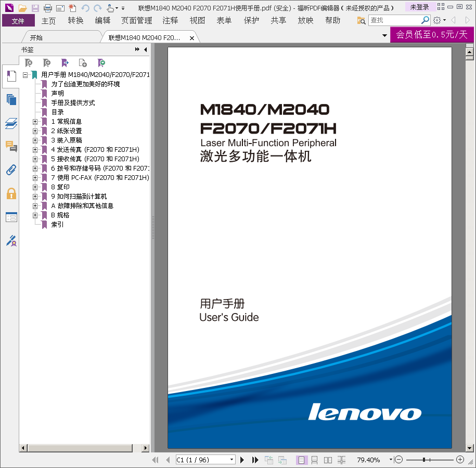Open the 文件 menu
Screen dimensions: 476x468
[x=18, y=21]
